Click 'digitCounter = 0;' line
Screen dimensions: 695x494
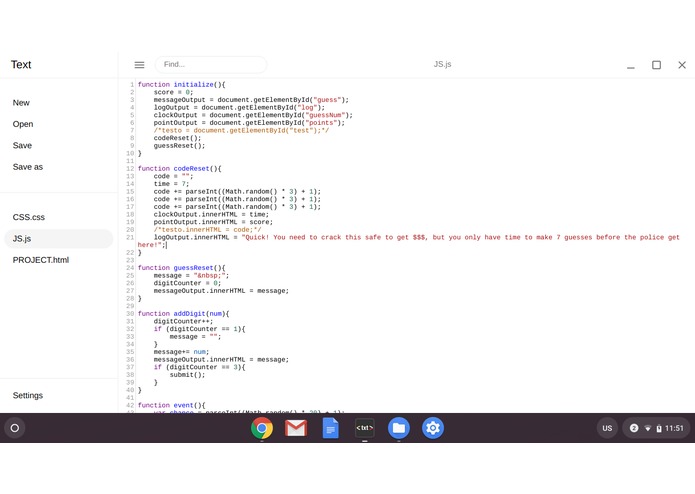click(187, 283)
